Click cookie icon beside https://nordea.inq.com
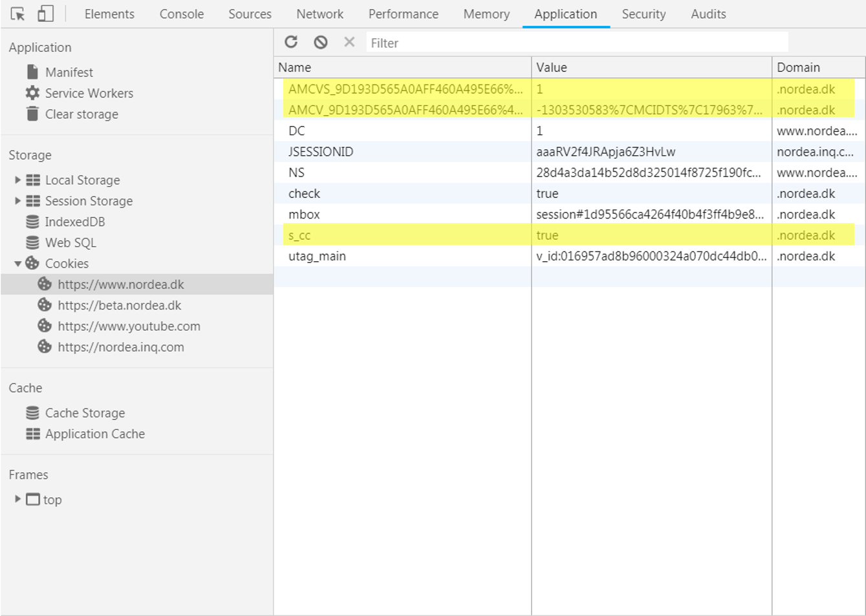The height and width of the screenshot is (616, 866). [45, 346]
